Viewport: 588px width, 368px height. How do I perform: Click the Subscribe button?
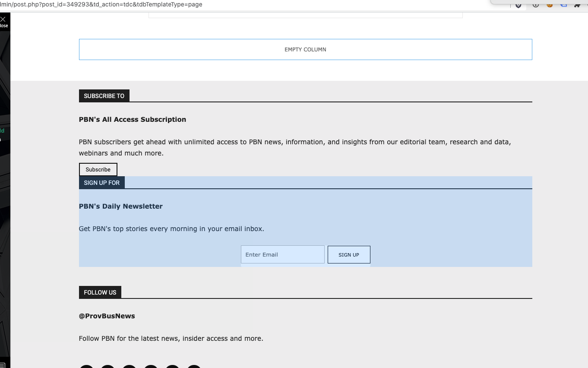click(98, 170)
